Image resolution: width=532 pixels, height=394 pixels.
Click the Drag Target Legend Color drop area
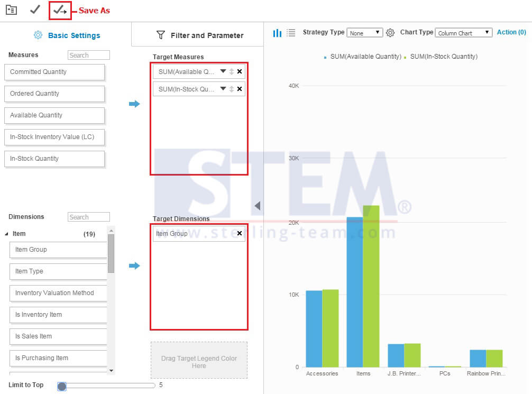point(199,360)
